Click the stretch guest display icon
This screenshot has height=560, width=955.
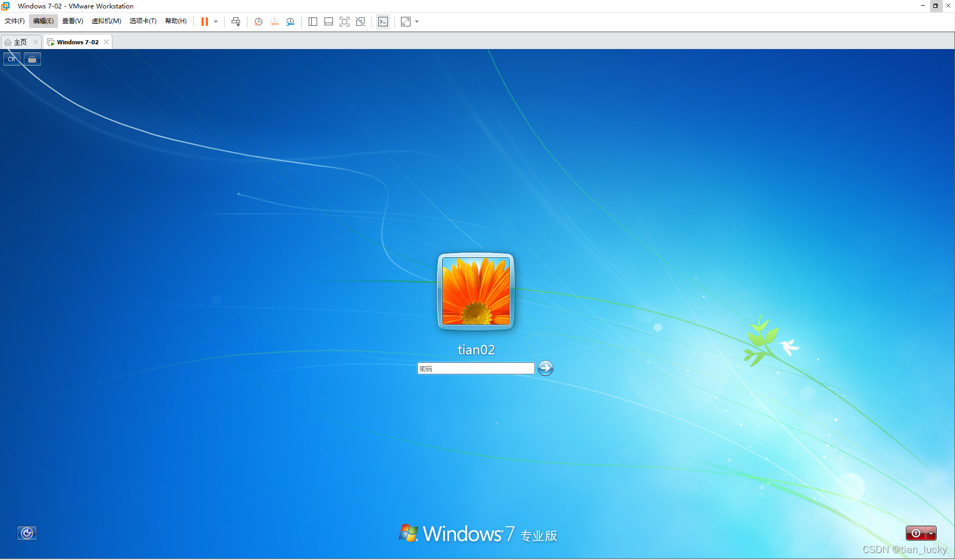click(406, 22)
